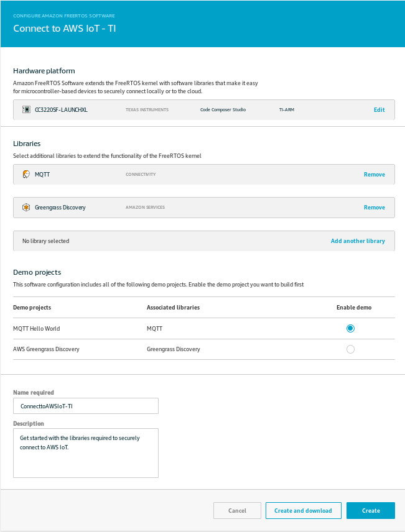Click the Greengrass Discovery library icon

[x=26, y=207]
